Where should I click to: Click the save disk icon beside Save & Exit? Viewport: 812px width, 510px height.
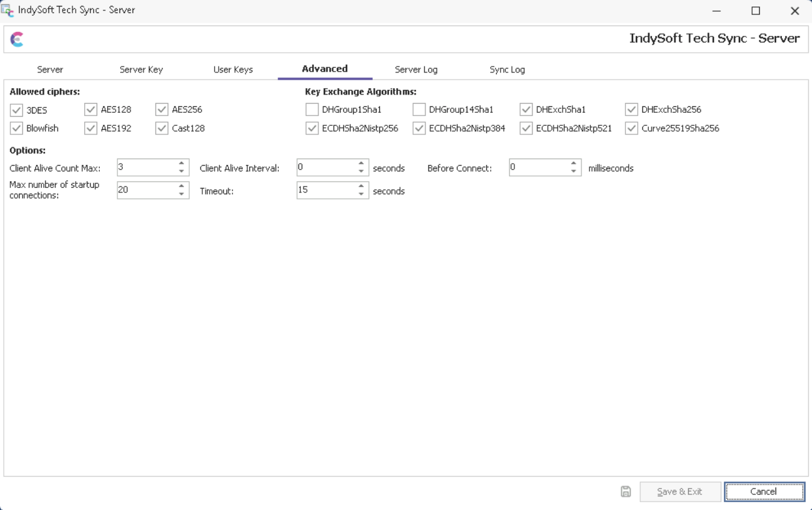[x=625, y=492]
